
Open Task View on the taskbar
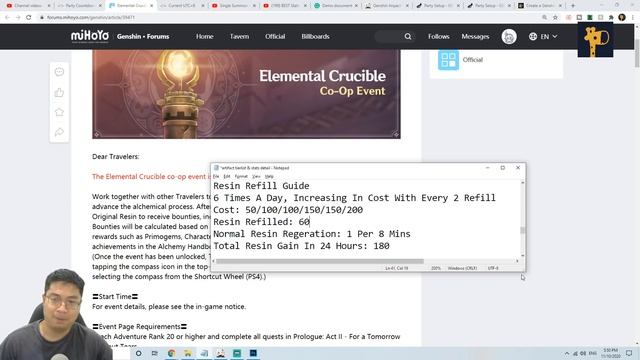click(155, 353)
